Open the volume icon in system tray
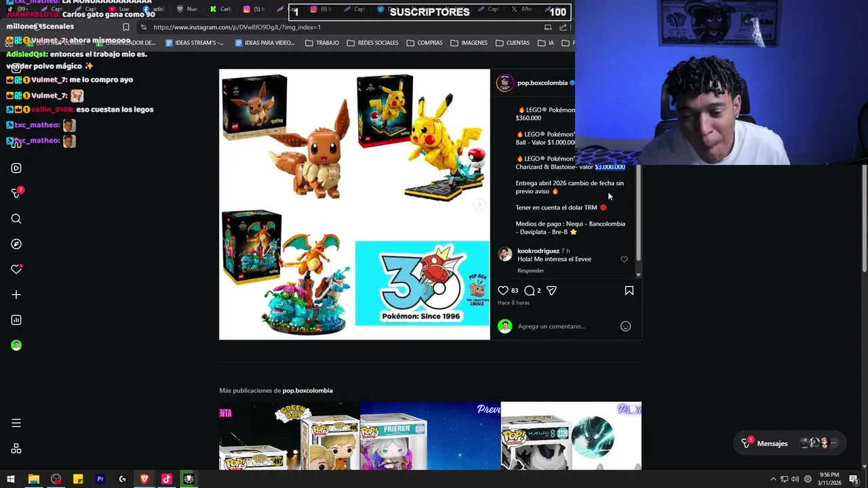The height and width of the screenshot is (488, 868). pyautogui.click(x=795, y=479)
